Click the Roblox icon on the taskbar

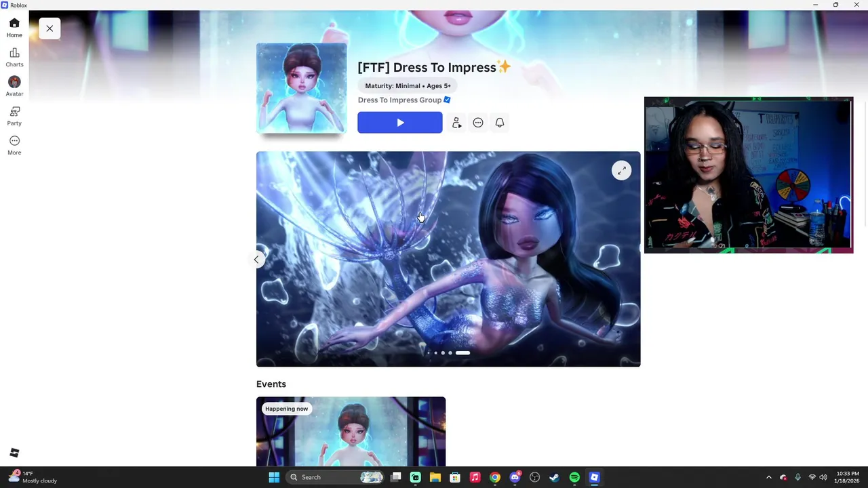tap(594, 477)
